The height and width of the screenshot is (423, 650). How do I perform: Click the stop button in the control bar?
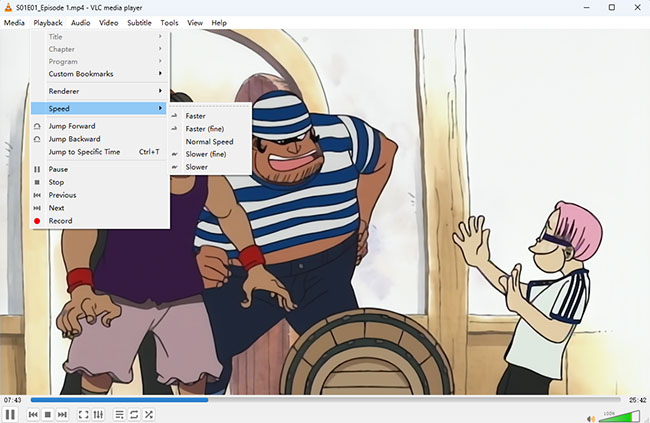point(48,414)
